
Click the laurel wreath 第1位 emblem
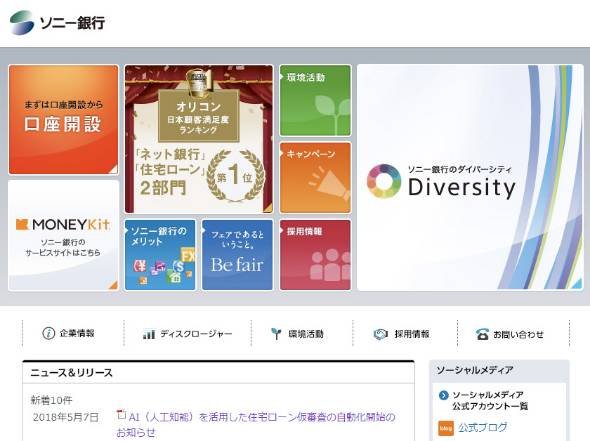coord(236,176)
